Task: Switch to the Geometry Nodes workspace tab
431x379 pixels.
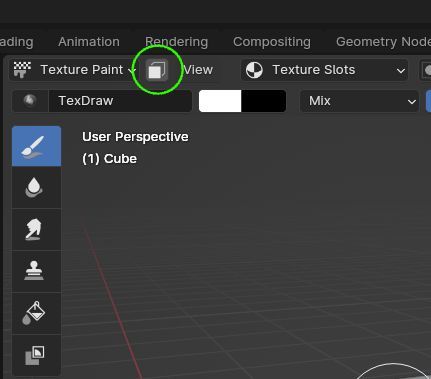Action: [x=383, y=42]
